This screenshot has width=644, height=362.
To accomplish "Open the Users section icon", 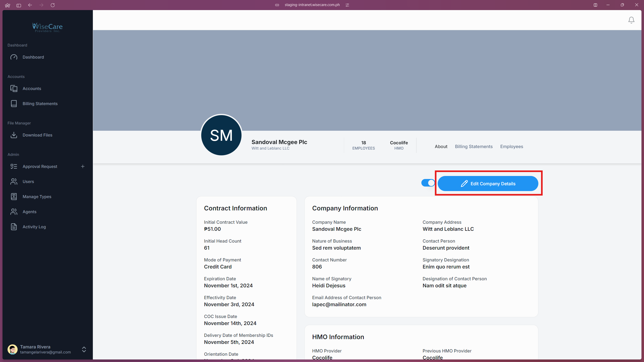I will point(14,182).
